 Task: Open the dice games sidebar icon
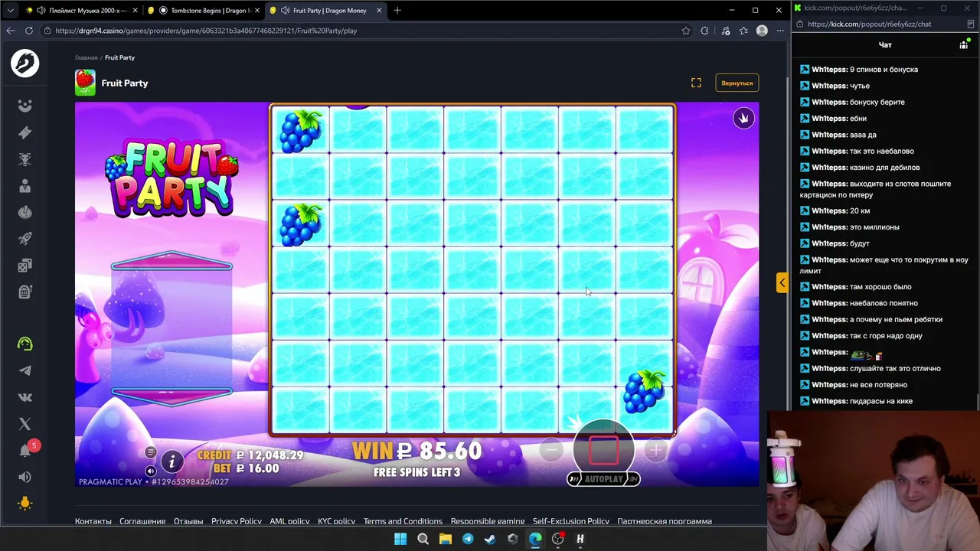coord(24,265)
